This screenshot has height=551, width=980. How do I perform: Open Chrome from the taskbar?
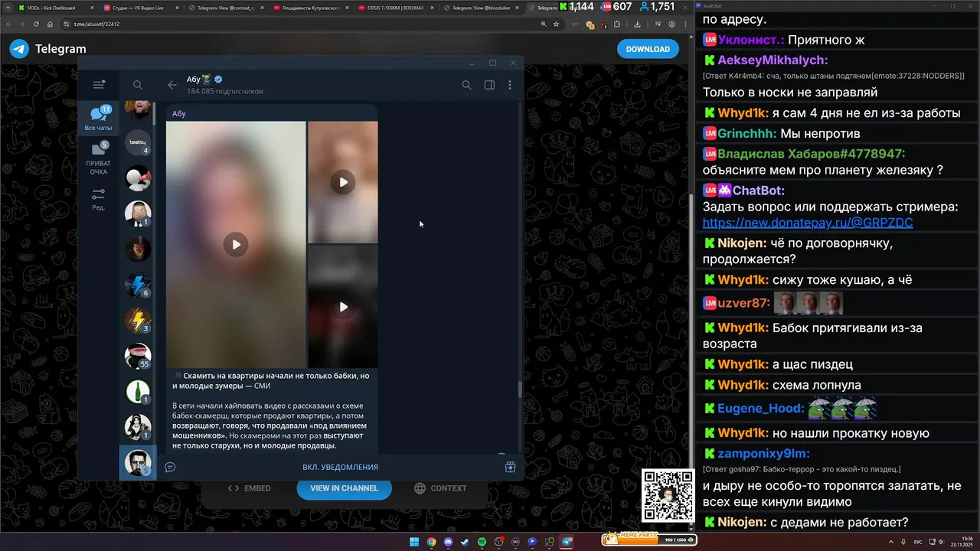(431, 542)
